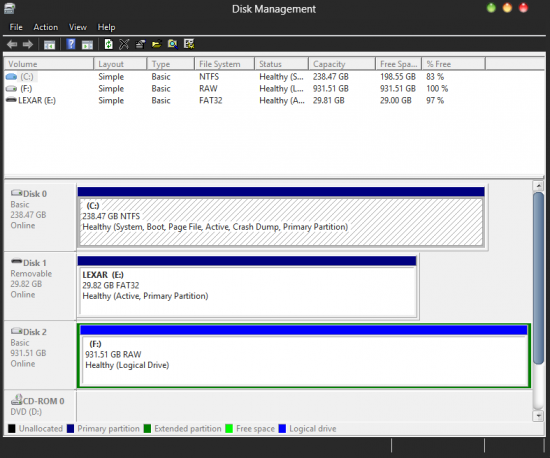Select the LEXAR (E:) FAT32 partition block
The height and width of the screenshot is (458, 550).
(247, 287)
